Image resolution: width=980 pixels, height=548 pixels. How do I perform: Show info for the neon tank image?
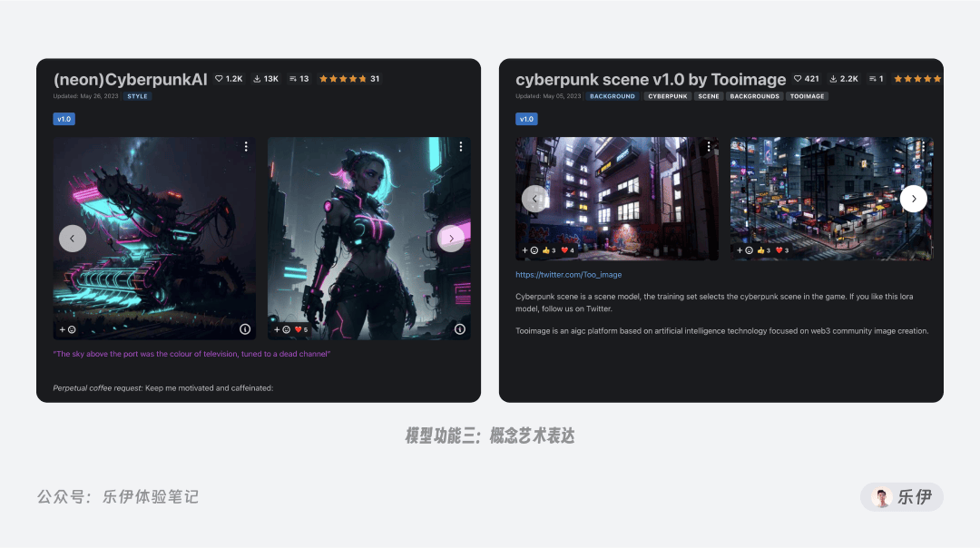pos(245,328)
